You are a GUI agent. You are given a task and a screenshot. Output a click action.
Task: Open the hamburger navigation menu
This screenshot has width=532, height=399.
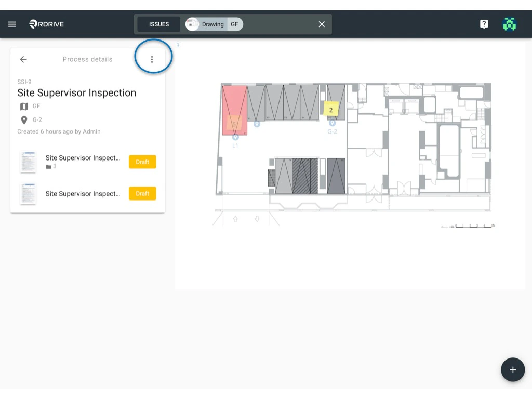point(12,24)
